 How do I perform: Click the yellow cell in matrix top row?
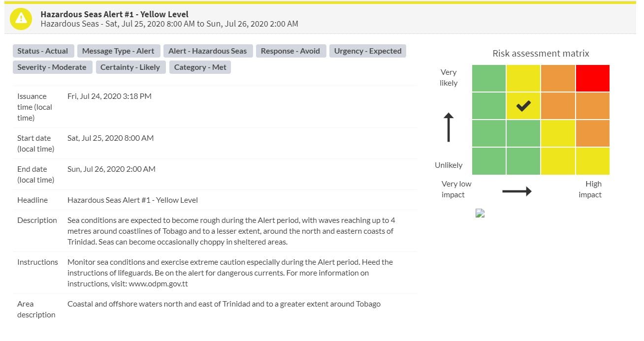coord(523,78)
